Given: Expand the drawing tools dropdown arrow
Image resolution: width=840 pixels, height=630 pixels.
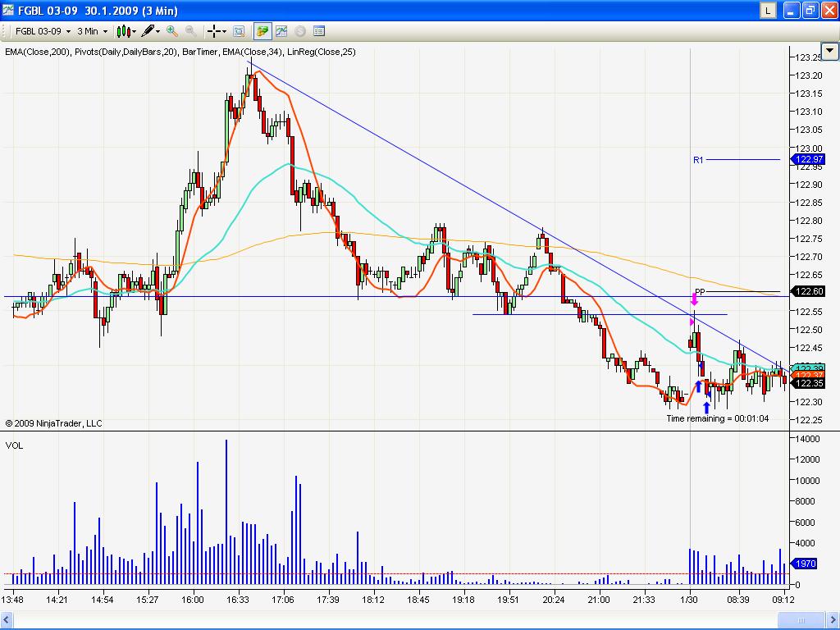Looking at the screenshot, I should coord(157,32).
